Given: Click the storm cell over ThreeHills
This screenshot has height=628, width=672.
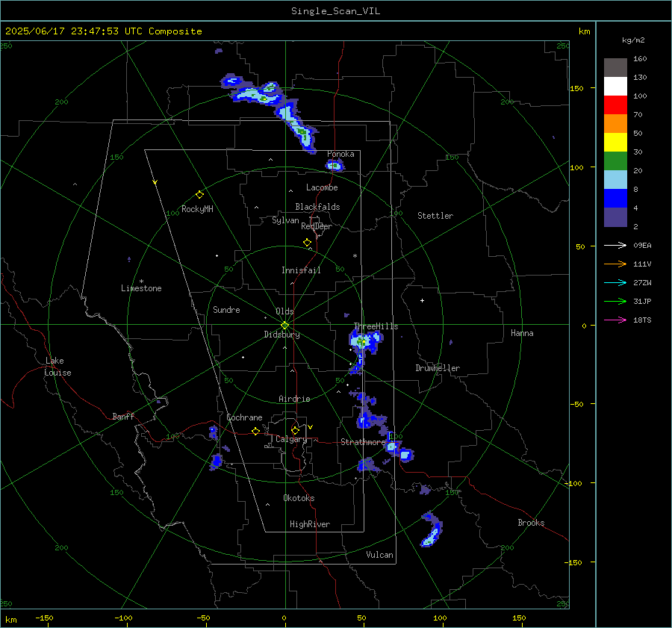Looking at the screenshot, I should pyautogui.click(x=364, y=342).
